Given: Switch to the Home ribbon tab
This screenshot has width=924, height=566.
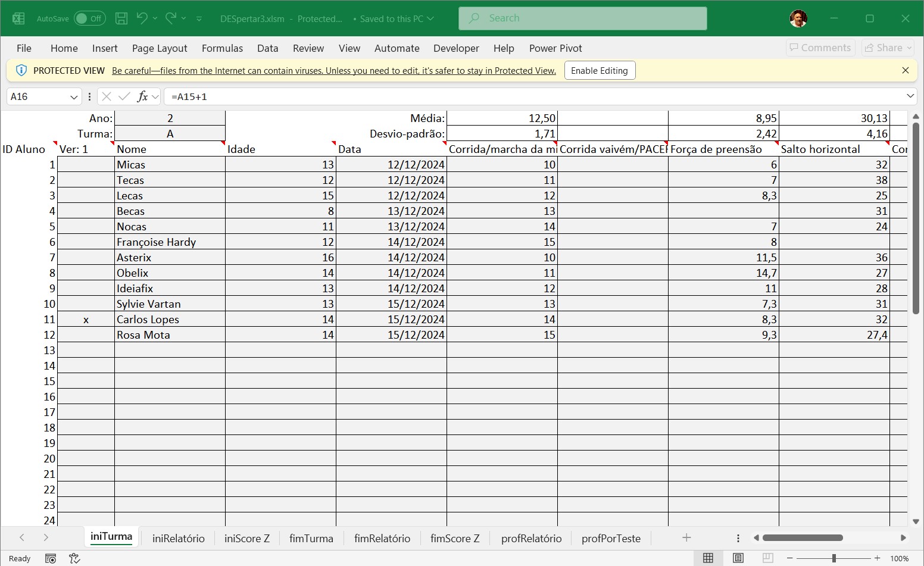Looking at the screenshot, I should [64, 48].
